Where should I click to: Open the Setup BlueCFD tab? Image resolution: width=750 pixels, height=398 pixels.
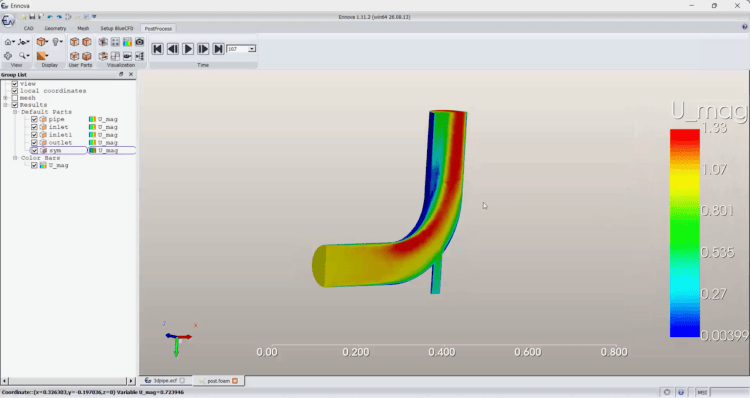pyautogui.click(x=117, y=29)
